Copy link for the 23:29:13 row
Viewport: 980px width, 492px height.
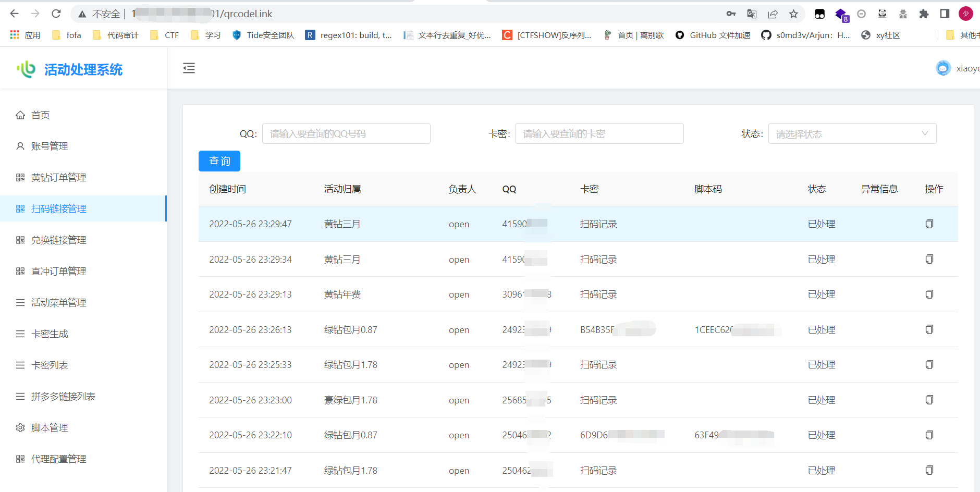929,294
